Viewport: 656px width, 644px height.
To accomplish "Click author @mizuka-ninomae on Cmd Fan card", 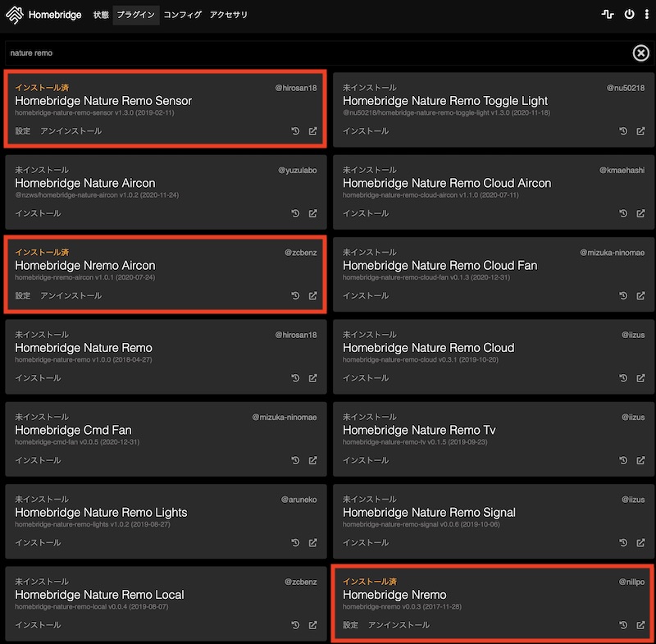I will point(284,418).
